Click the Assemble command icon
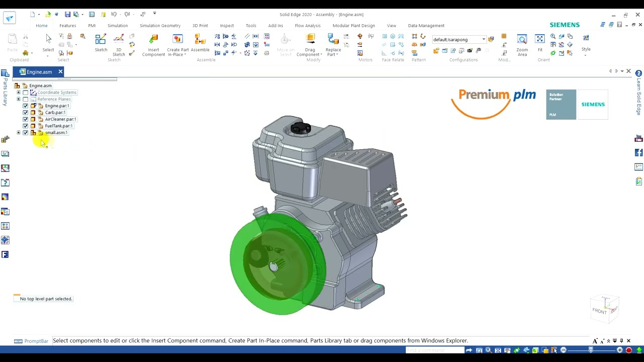Image resolution: width=644 pixels, height=362 pixels. tap(200, 39)
